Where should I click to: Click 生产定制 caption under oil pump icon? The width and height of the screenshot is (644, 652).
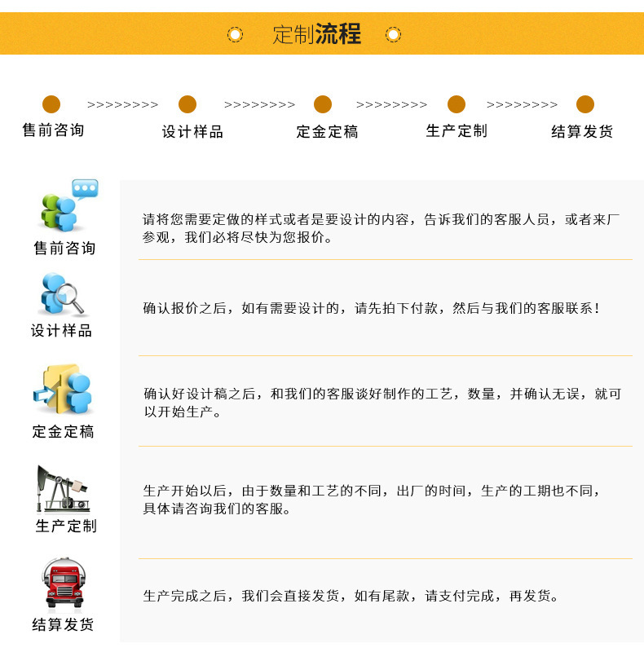66,526
